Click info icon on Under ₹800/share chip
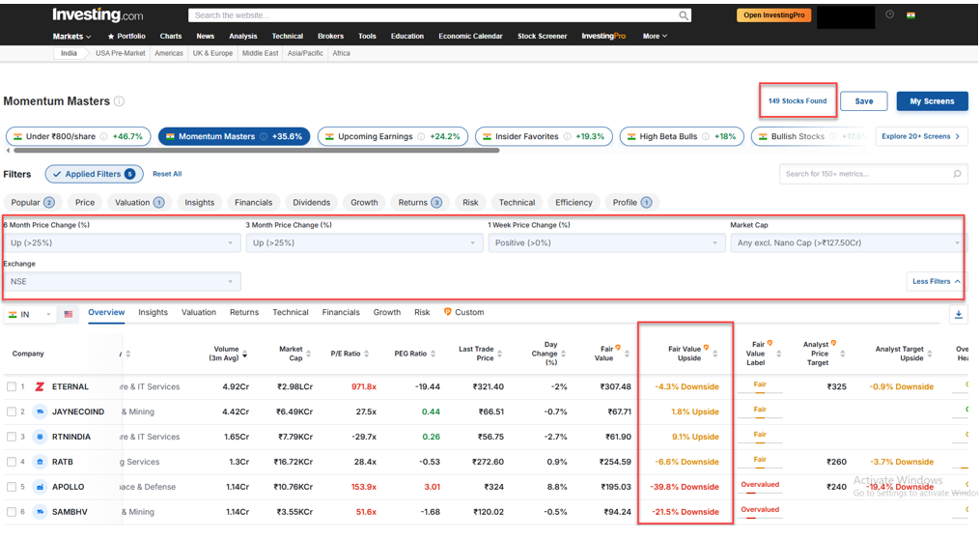 [x=103, y=136]
